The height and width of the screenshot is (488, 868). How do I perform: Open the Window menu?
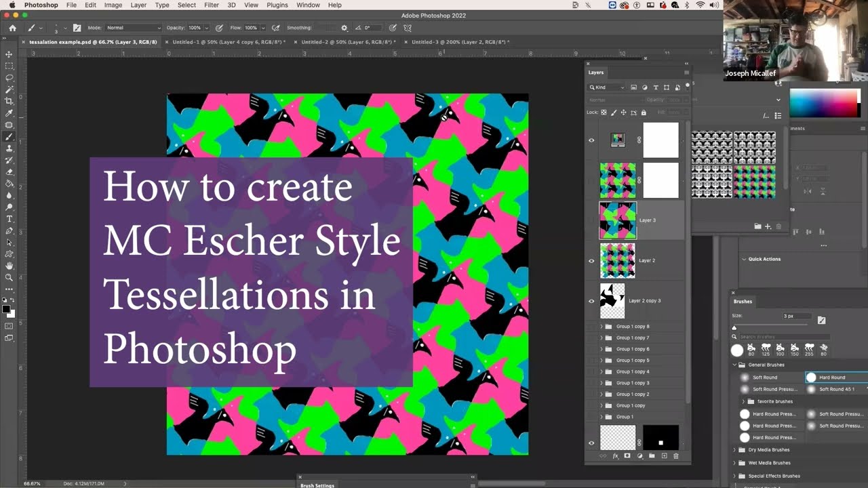(308, 5)
